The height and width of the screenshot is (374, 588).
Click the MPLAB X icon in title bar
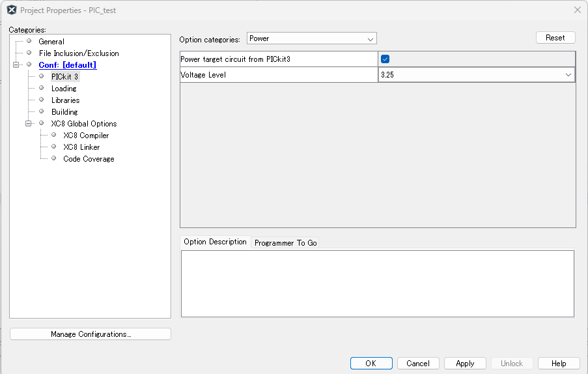[x=11, y=10]
